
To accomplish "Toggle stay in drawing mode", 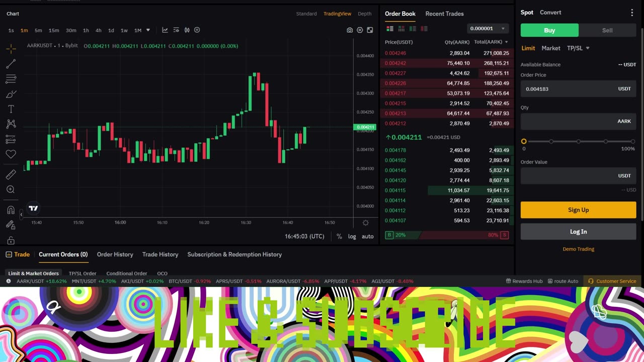I will click(x=11, y=225).
